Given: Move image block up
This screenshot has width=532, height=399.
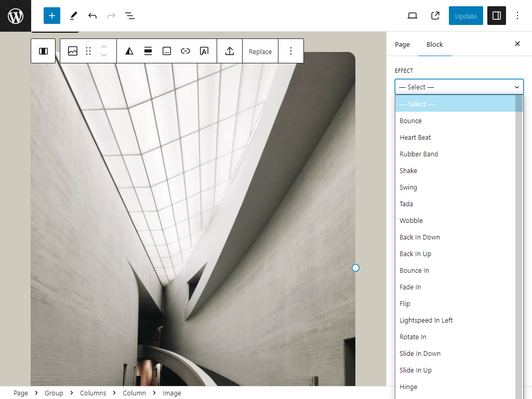Looking at the screenshot, I should (x=104, y=47).
